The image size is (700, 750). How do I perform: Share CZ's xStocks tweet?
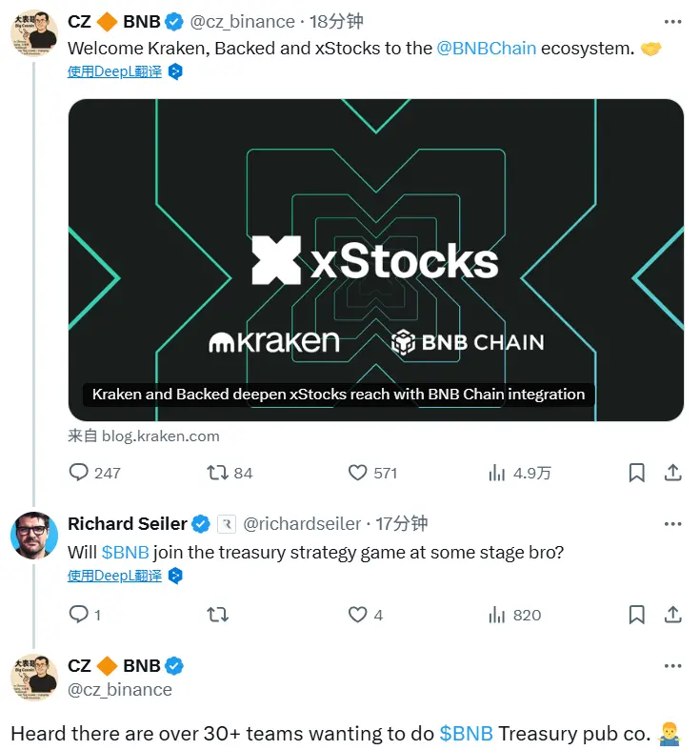[671, 473]
